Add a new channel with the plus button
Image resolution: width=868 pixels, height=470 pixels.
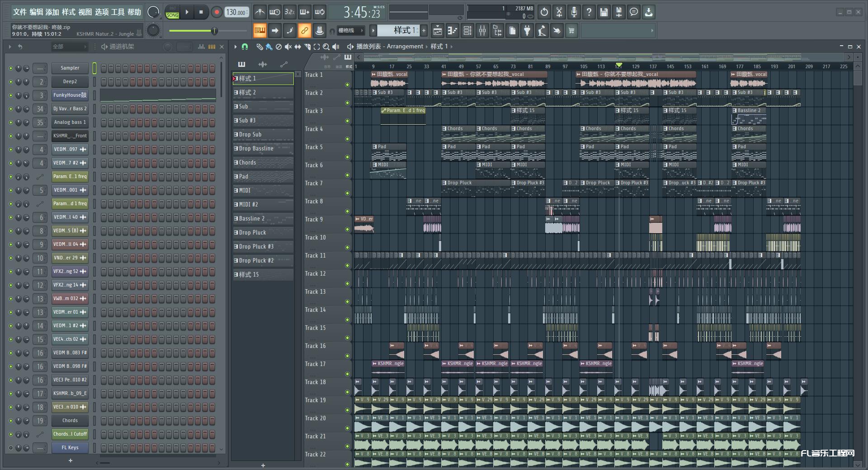pyautogui.click(x=71, y=461)
